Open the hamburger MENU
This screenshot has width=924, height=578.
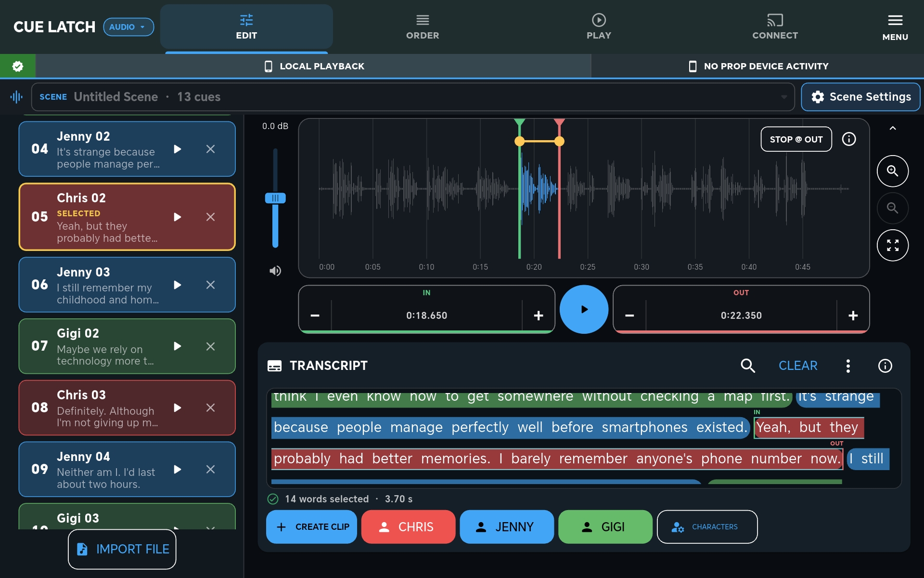coord(895,27)
